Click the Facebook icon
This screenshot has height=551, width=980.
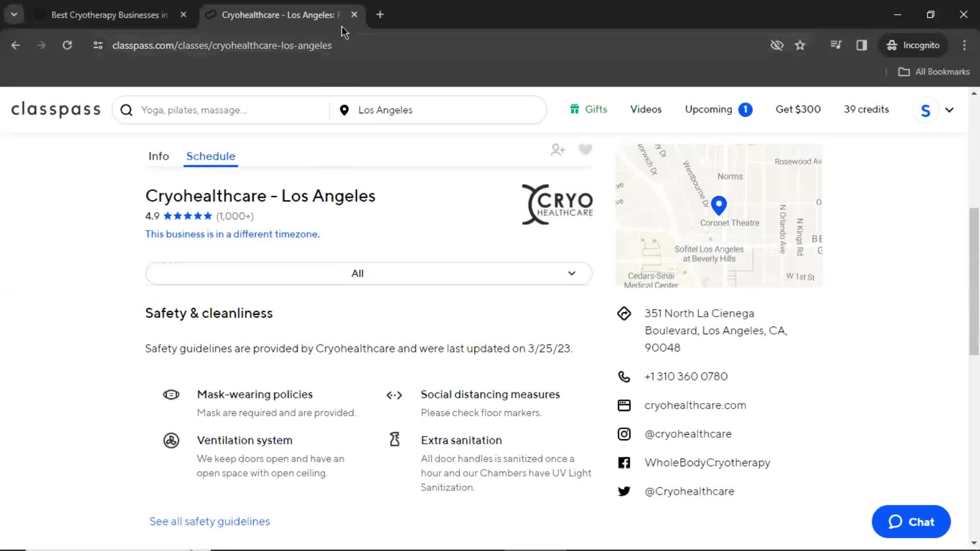click(x=624, y=463)
